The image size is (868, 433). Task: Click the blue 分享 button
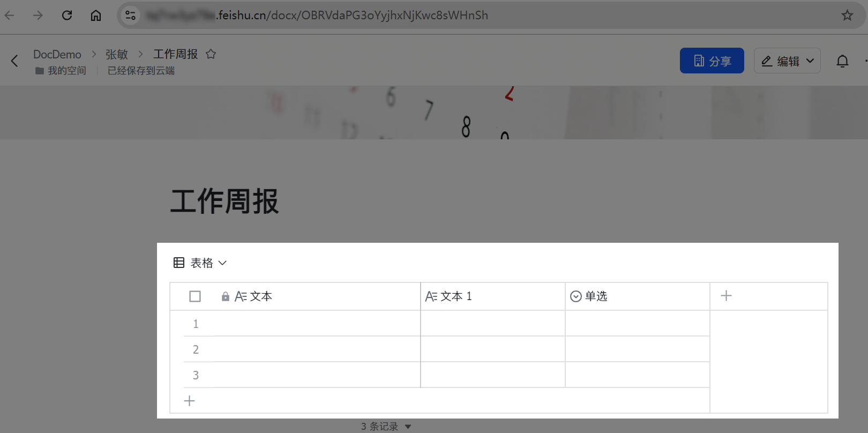(x=712, y=61)
